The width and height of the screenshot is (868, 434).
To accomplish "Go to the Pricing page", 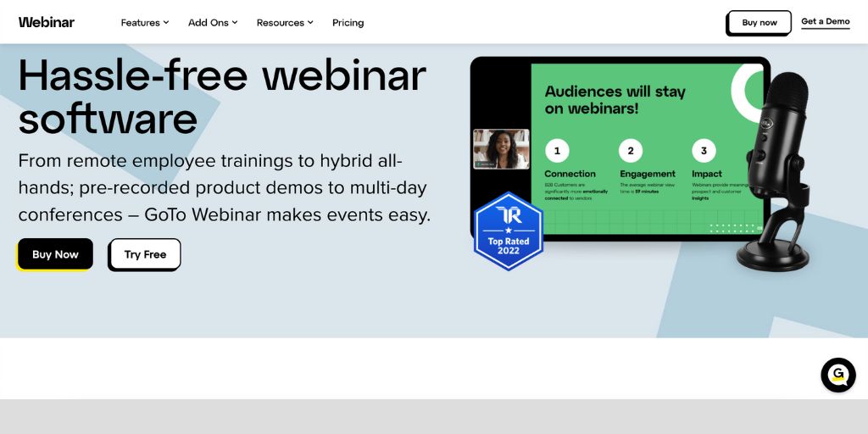I will (x=348, y=23).
